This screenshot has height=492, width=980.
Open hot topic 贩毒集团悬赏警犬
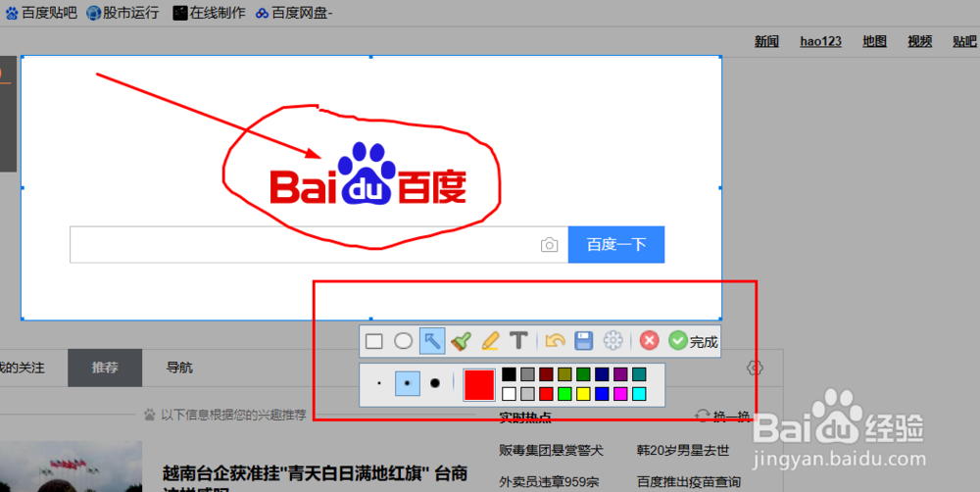551,450
